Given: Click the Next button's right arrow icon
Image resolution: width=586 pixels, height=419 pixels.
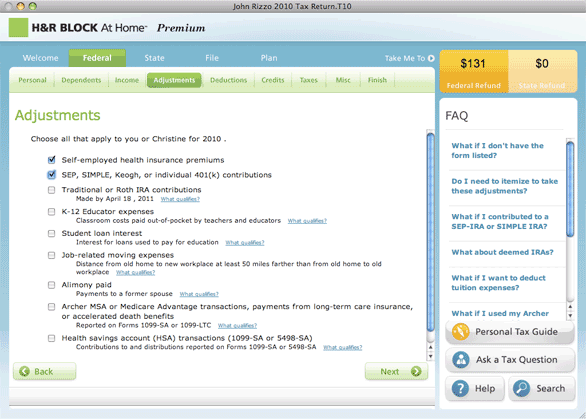Looking at the screenshot, I should click(416, 371).
